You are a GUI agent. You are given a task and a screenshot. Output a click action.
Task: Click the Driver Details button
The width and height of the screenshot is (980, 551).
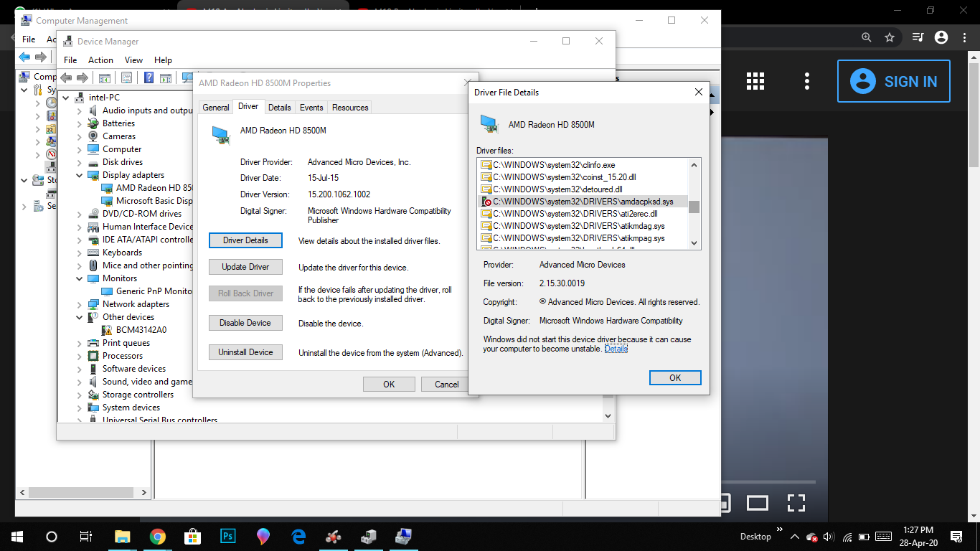pyautogui.click(x=245, y=240)
